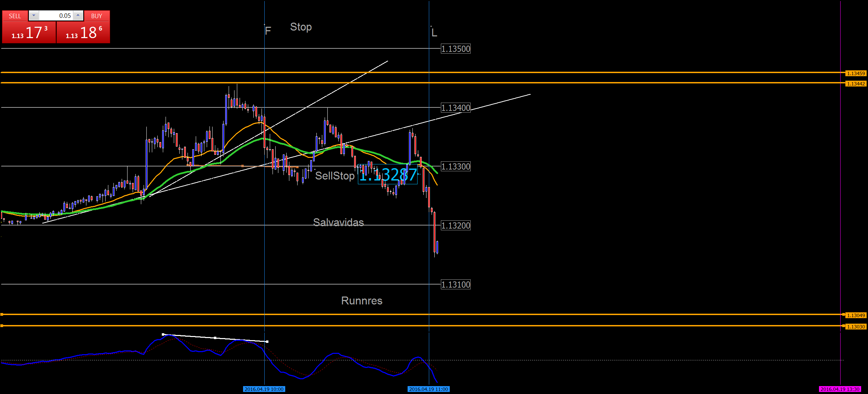Click the 0.05 volume input field
Screen dimensions: 868x394
[56, 16]
